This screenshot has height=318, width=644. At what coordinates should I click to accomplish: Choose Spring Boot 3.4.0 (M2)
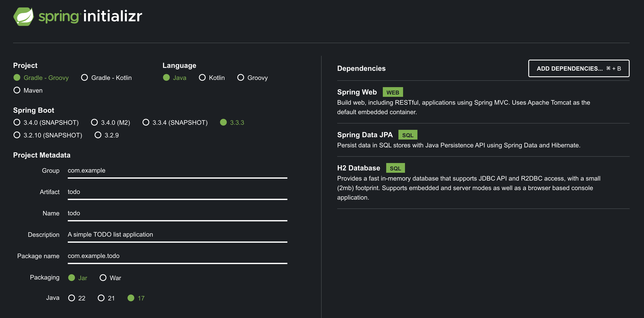[94, 122]
